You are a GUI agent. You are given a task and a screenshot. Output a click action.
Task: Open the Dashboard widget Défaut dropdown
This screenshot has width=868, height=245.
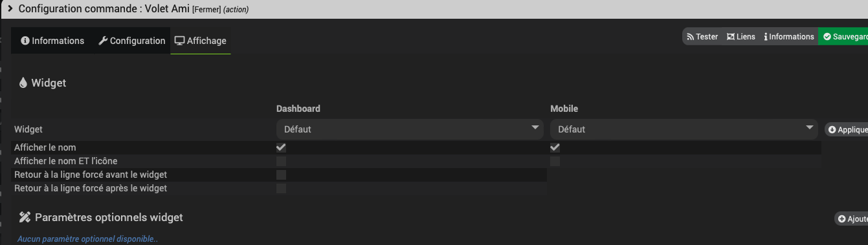pos(410,129)
